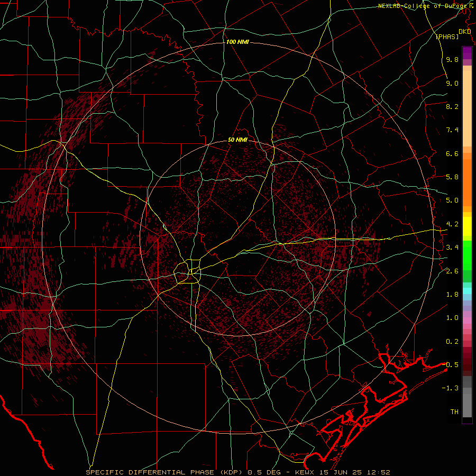476x476 pixels.
Task: Click the 8.2 scale value
Action: [452, 106]
